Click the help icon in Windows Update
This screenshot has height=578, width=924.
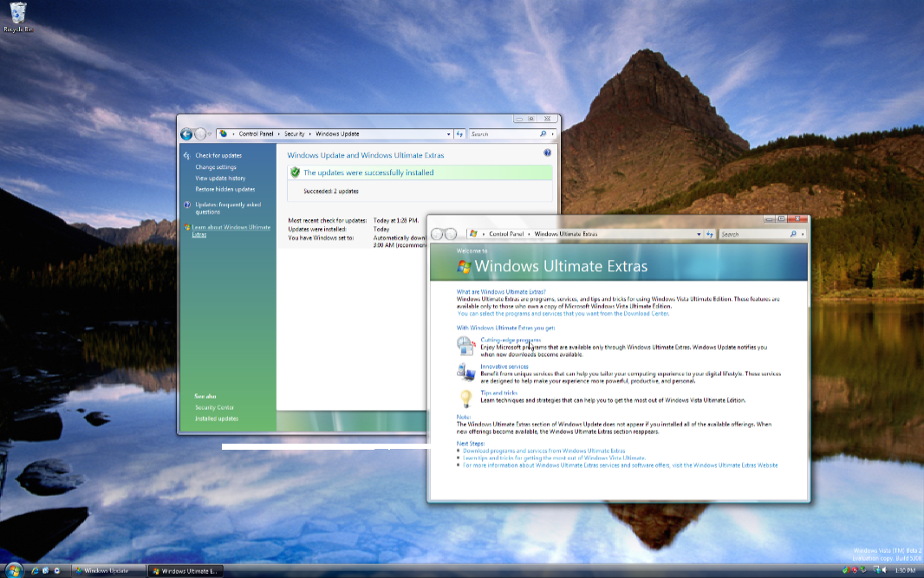(547, 153)
